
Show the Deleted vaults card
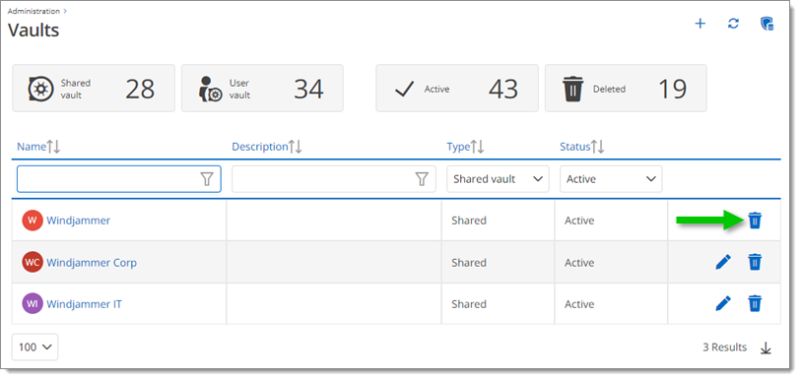(x=626, y=88)
